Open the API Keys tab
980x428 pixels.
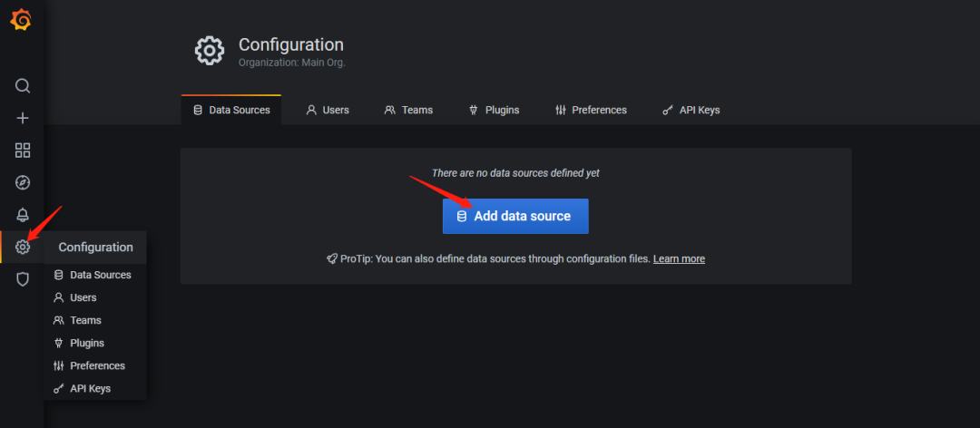(691, 110)
